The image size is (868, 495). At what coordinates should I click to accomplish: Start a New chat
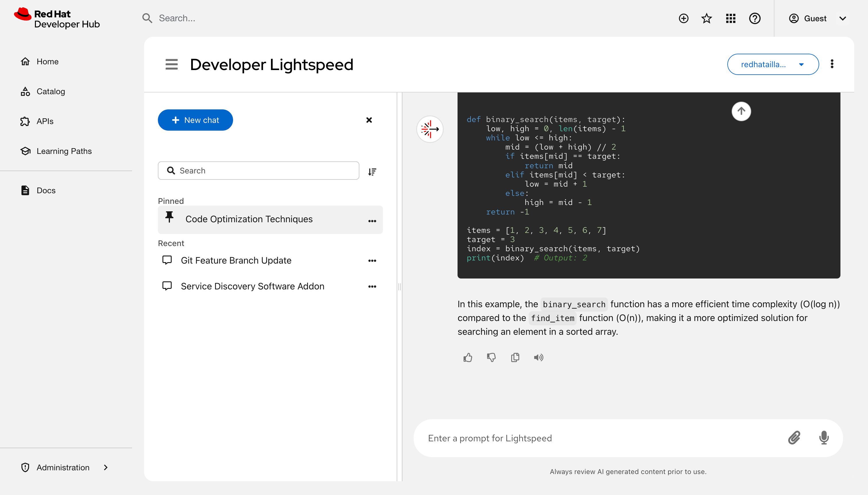(195, 120)
